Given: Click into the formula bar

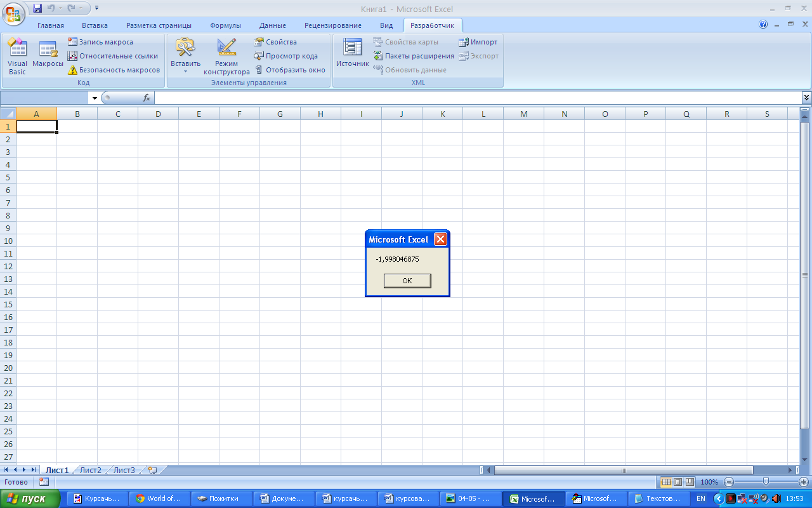Looking at the screenshot, I should pos(478,98).
